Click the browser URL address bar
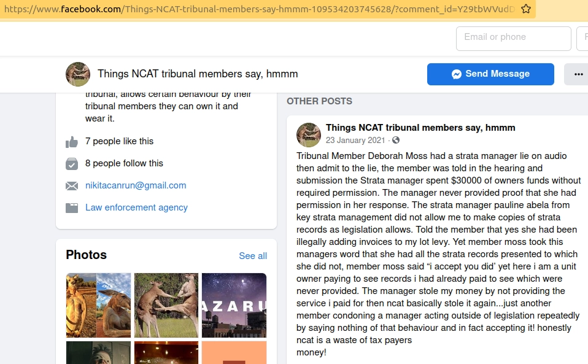Image resolution: width=588 pixels, height=364 pixels. (259, 9)
